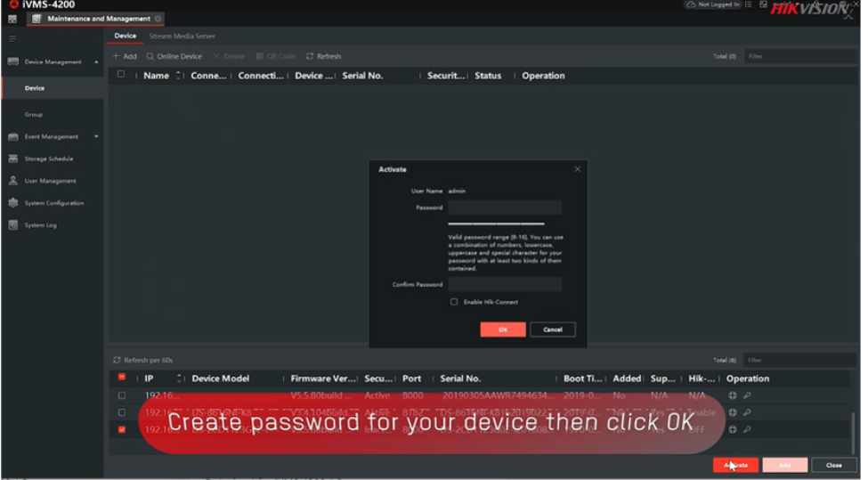This screenshot has width=868, height=480.
Task: Click the picture icon in title bar
Action: pos(763,4)
